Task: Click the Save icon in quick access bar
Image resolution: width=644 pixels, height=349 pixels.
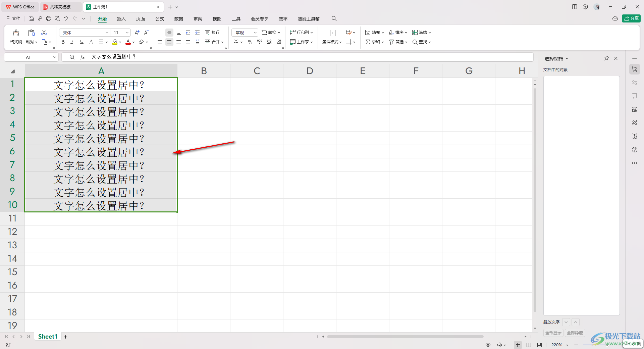Action: tap(31, 18)
